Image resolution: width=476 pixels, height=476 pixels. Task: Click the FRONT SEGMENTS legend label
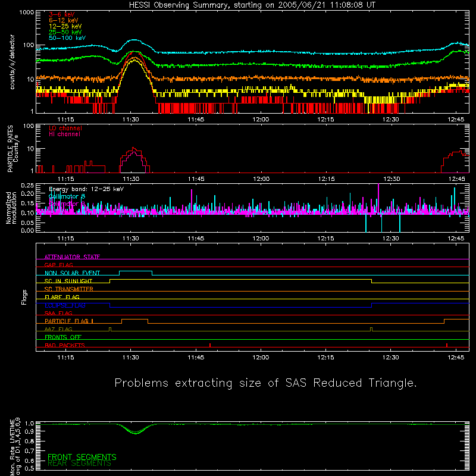tap(82, 457)
